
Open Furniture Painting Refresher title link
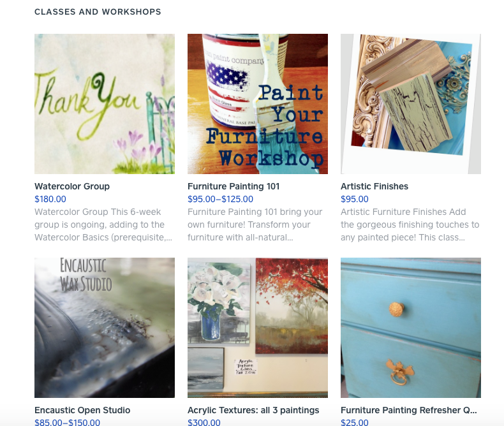[x=409, y=410]
